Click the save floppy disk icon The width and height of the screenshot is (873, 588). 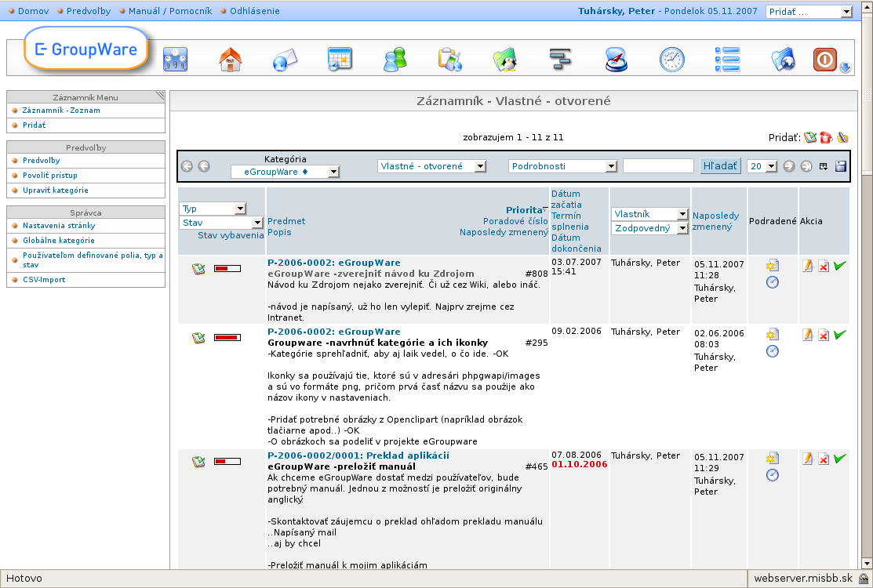pyautogui.click(x=841, y=165)
